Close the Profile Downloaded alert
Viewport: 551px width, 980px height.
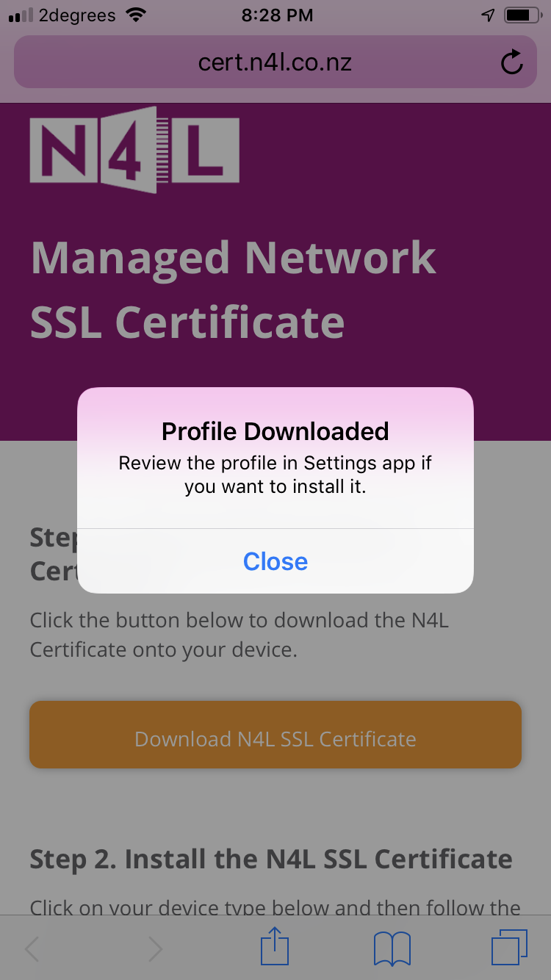click(275, 561)
